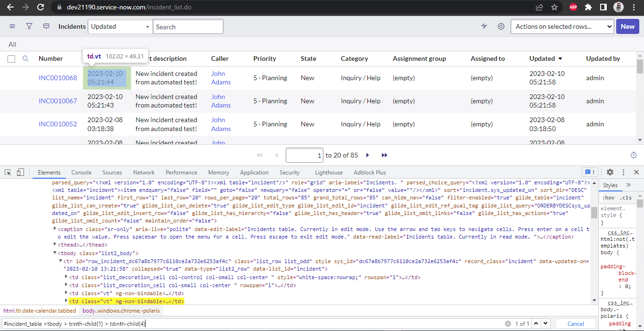Click the activity monitor pulse icon
Image resolution: width=644 pixels, height=331 pixels.
[484, 26]
